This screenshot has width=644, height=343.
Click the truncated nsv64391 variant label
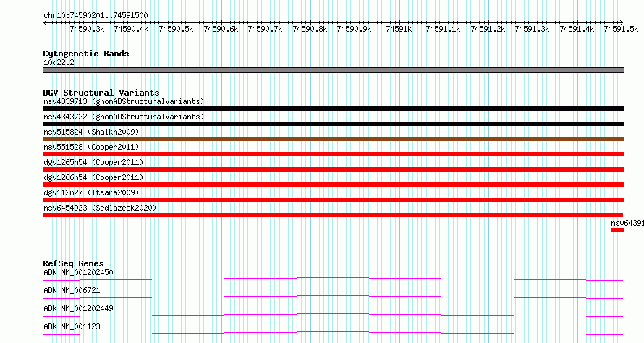tap(627, 223)
